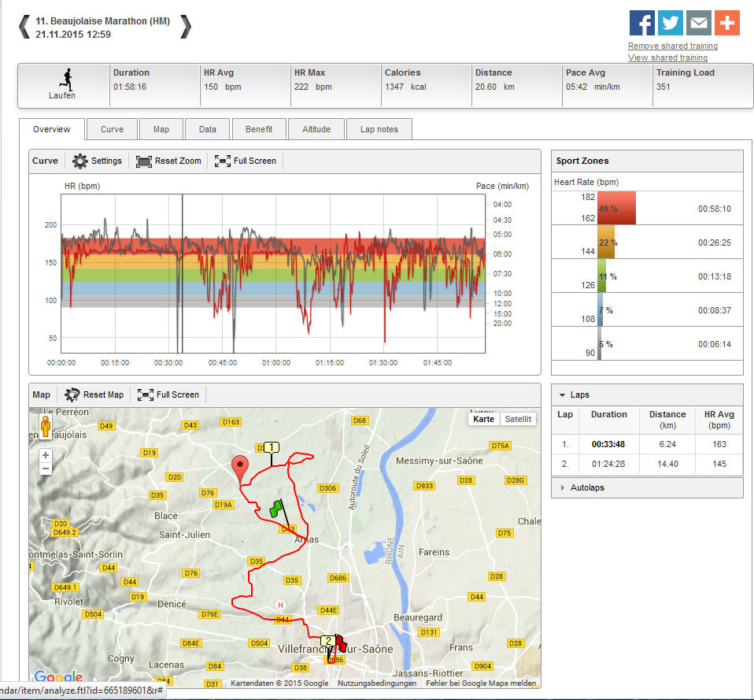
Task: Select the red 49 % heart rate zone bar
Action: [x=616, y=208]
